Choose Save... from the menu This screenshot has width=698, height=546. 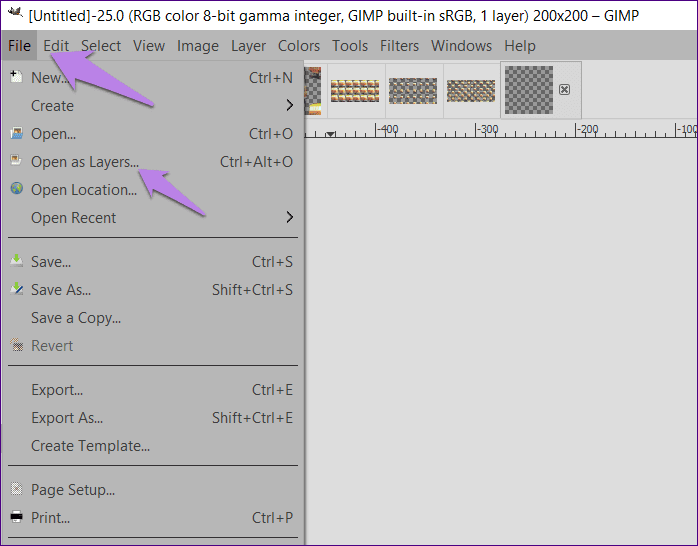point(153,262)
